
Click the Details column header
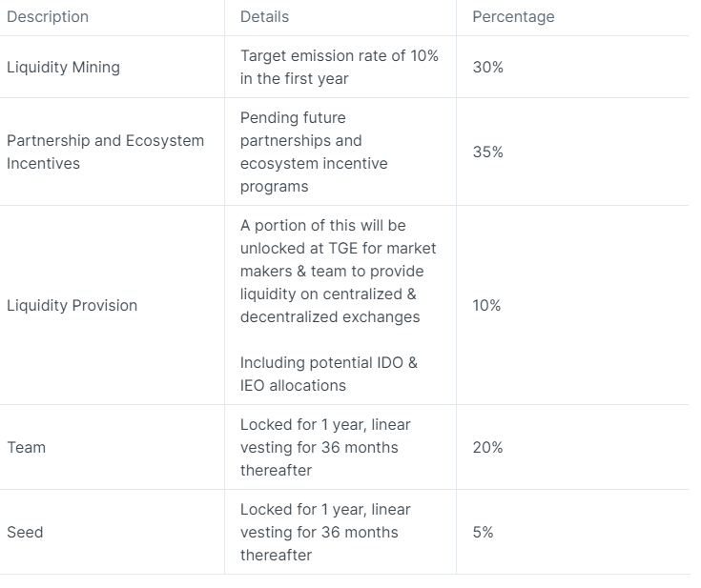[264, 17]
